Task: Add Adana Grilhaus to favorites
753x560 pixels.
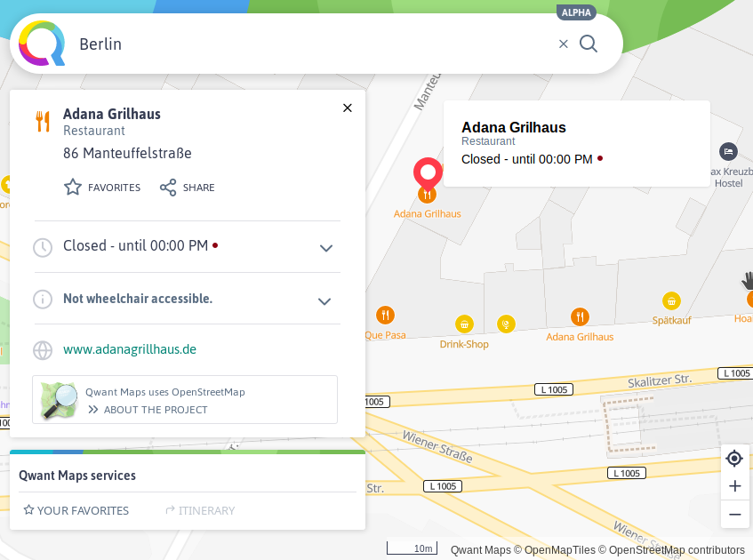Action: [x=102, y=188]
